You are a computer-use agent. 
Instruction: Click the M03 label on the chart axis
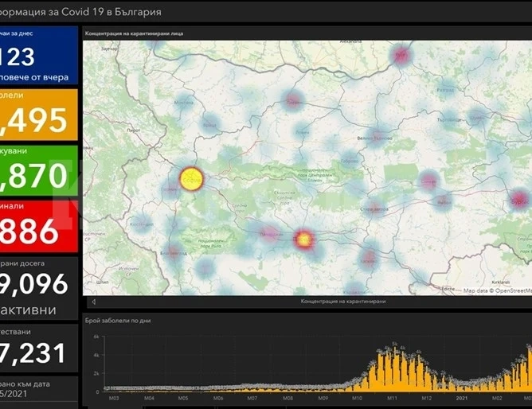point(114,399)
